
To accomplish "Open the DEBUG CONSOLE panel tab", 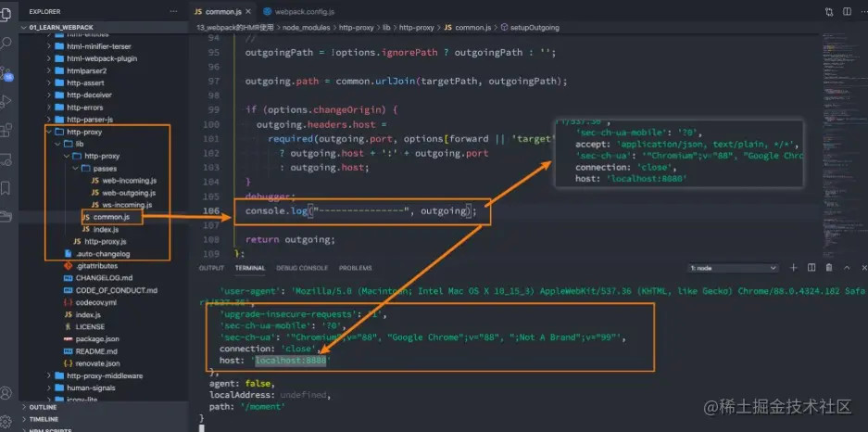I will (x=302, y=268).
